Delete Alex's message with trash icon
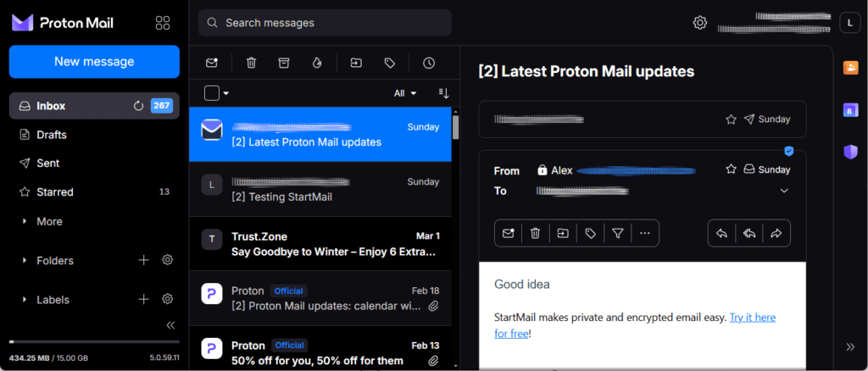868x371 pixels. click(535, 233)
